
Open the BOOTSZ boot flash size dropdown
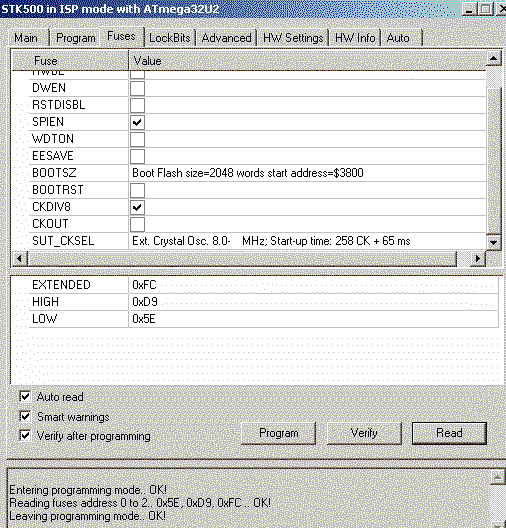pyautogui.click(x=307, y=173)
